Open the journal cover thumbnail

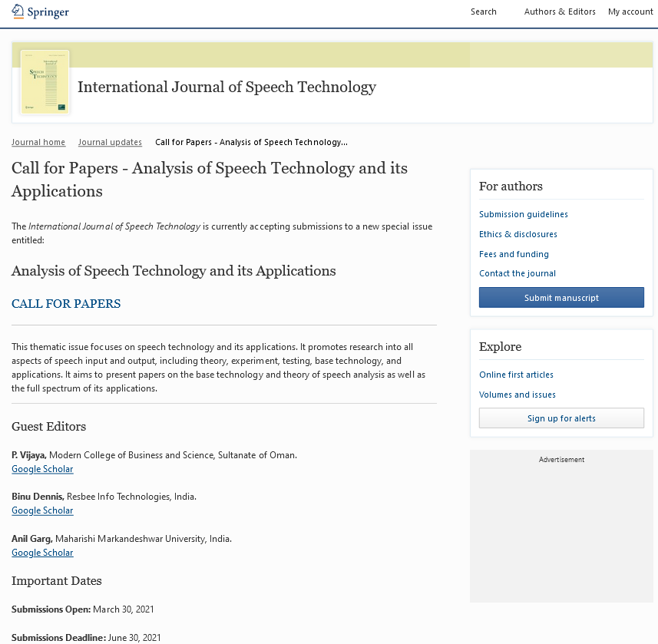pyautogui.click(x=45, y=82)
